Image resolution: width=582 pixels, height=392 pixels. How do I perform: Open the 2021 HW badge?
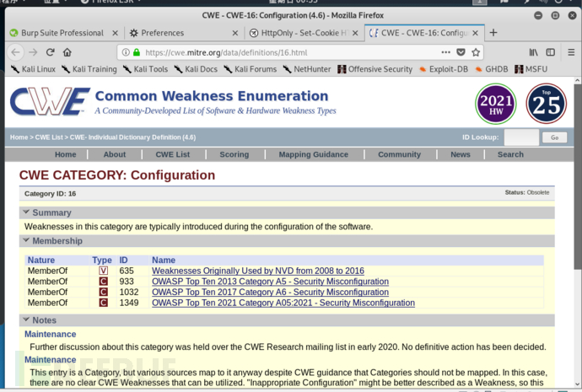(496, 104)
